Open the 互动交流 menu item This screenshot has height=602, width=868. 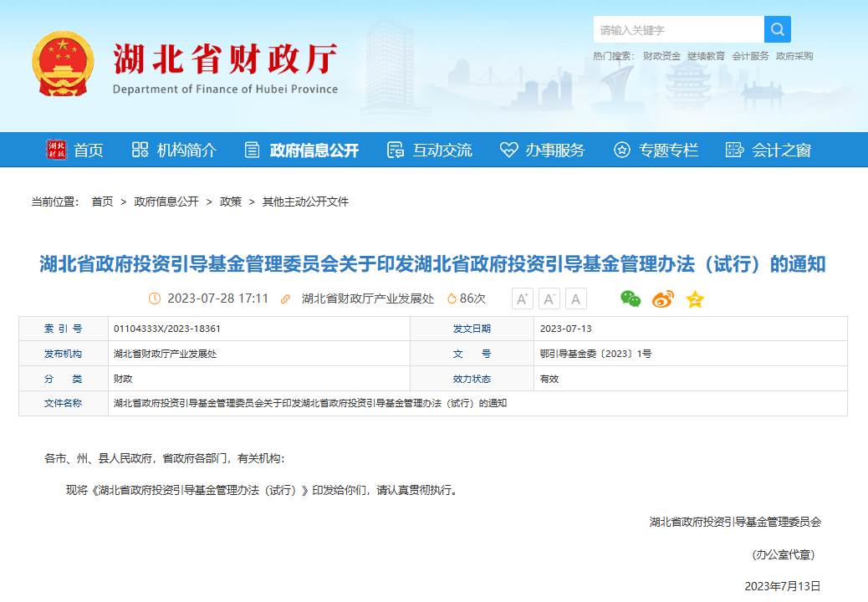tap(442, 150)
